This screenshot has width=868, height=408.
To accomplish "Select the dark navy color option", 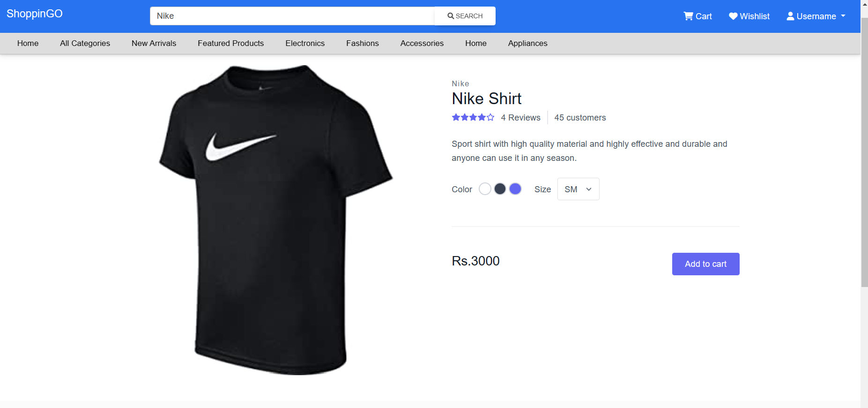I will pyautogui.click(x=500, y=189).
